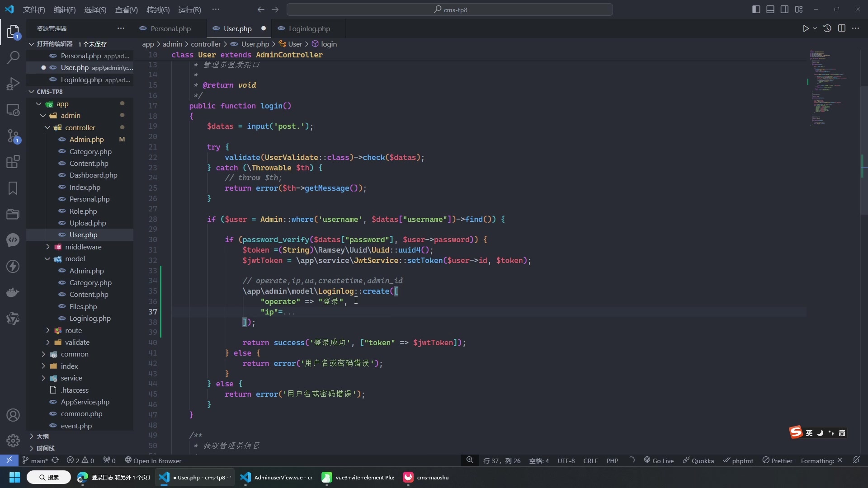Open the Extensions panel
Screen dimensions: 868x488
tap(13, 162)
